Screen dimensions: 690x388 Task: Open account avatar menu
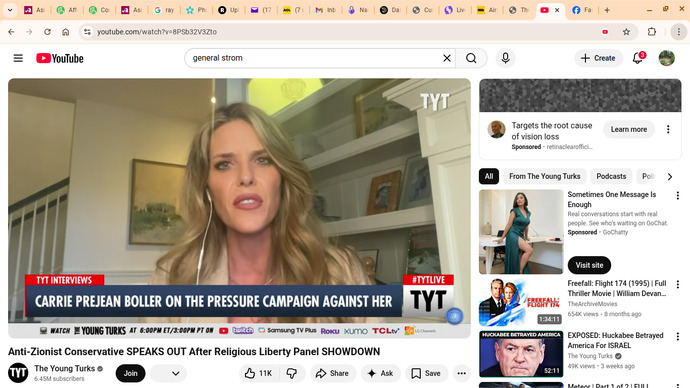click(x=666, y=58)
